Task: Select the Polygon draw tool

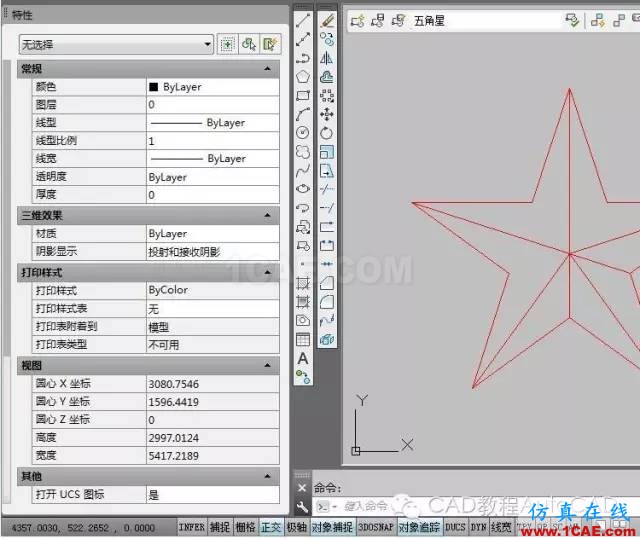Action: click(303, 77)
